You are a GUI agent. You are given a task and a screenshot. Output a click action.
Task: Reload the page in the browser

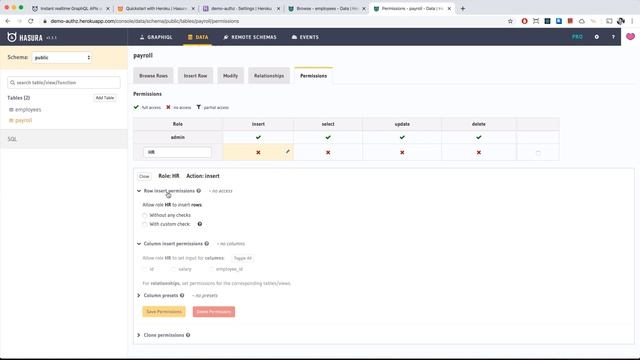(x=31, y=21)
